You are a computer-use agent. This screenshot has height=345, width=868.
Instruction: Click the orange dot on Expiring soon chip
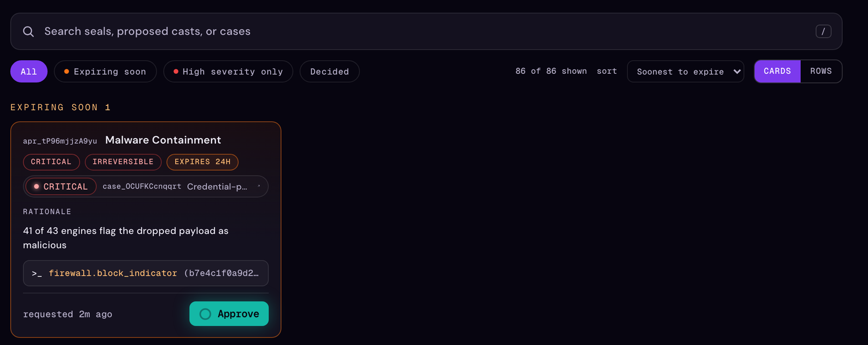67,72
